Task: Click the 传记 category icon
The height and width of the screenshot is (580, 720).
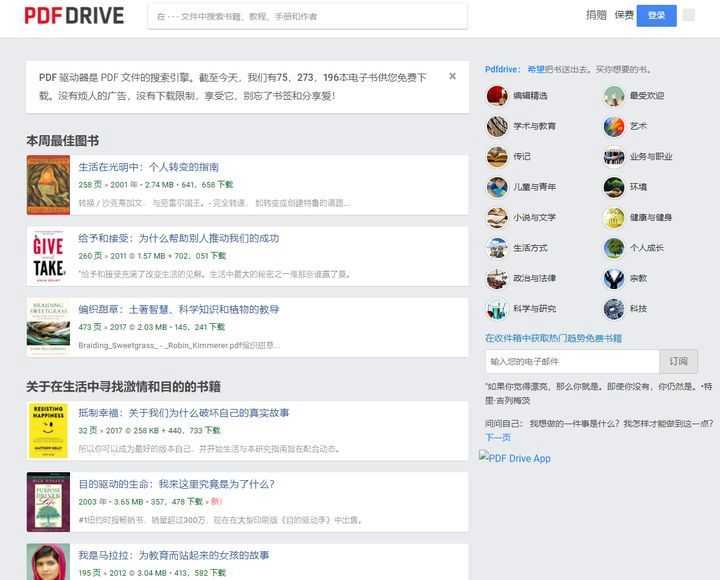Action: tap(497, 157)
